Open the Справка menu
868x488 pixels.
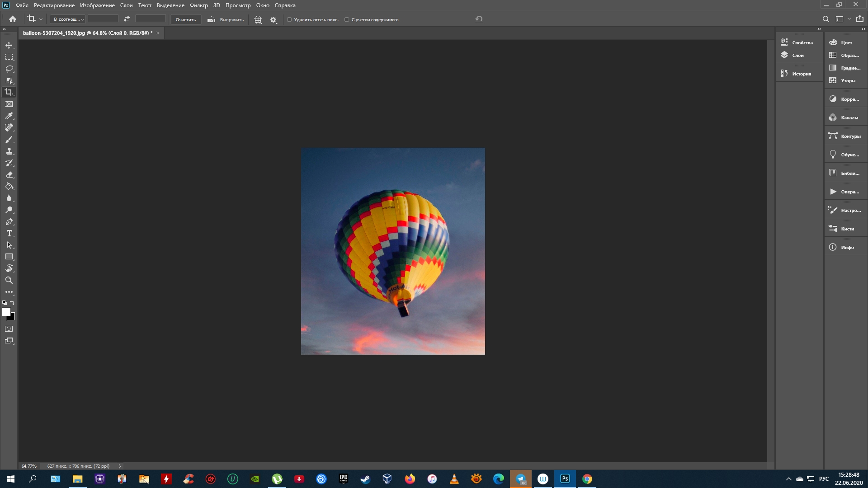coord(285,5)
